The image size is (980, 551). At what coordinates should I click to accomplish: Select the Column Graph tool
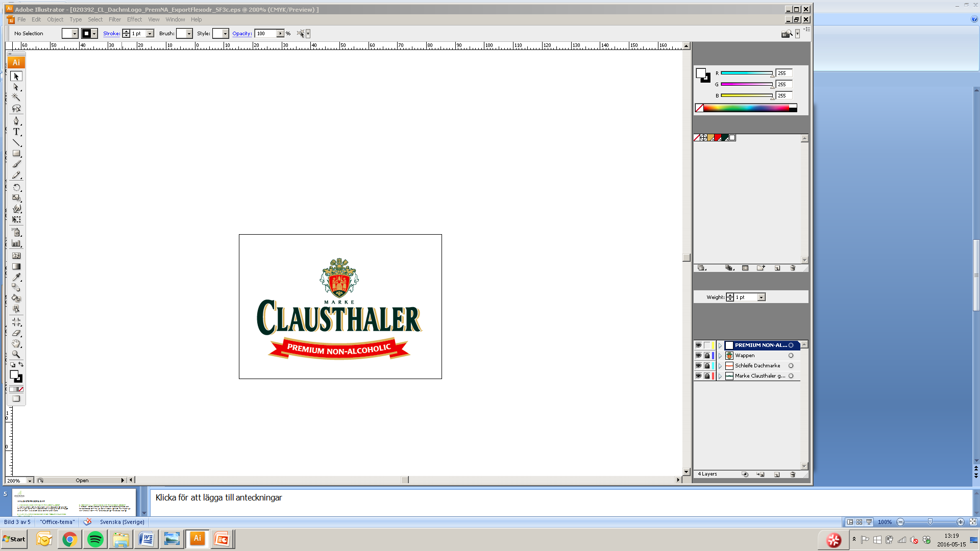[16, 243]
